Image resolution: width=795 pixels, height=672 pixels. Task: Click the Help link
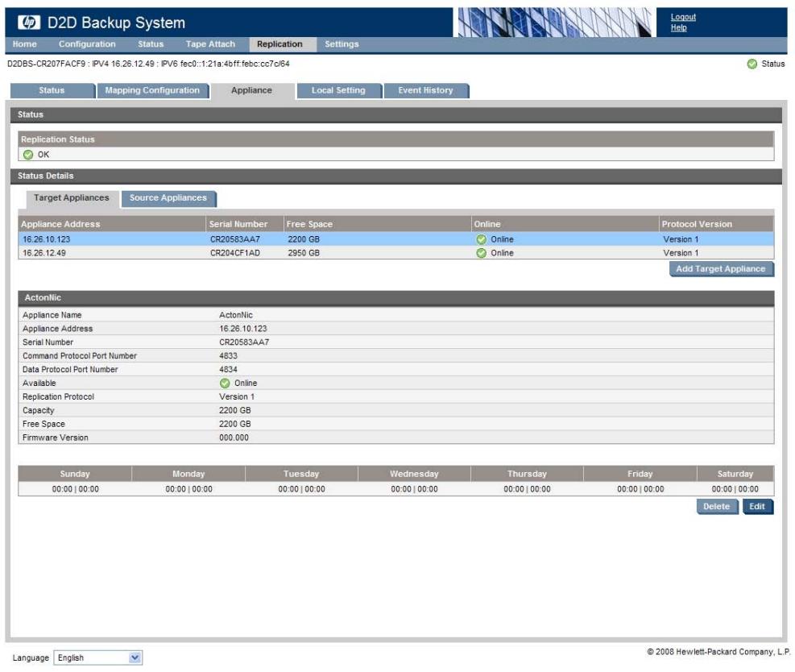(678, 28)
